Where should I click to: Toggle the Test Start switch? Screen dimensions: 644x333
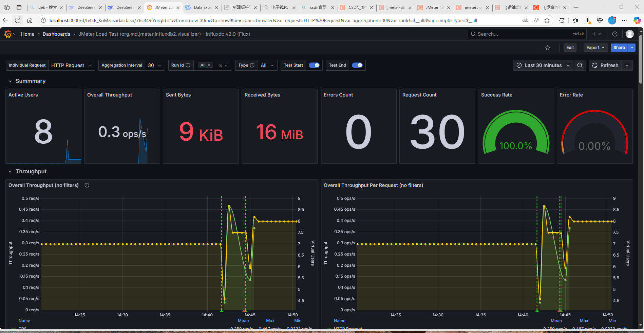(314, 65)
